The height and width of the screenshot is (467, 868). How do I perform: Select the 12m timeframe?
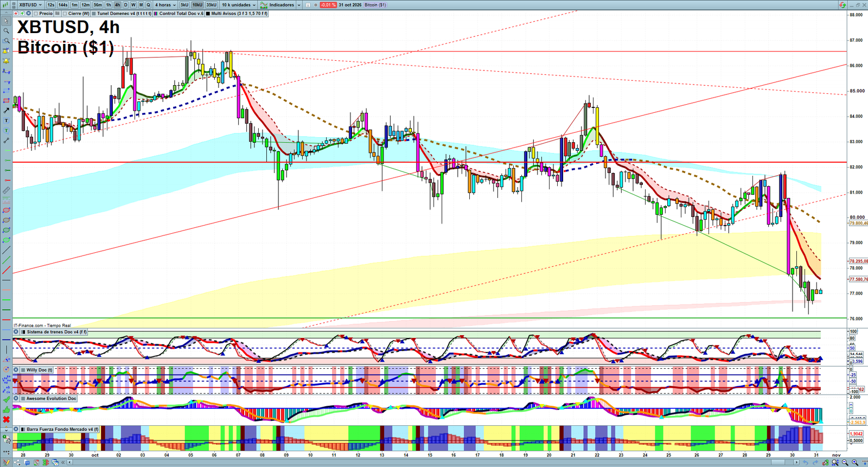click(86, 5)
